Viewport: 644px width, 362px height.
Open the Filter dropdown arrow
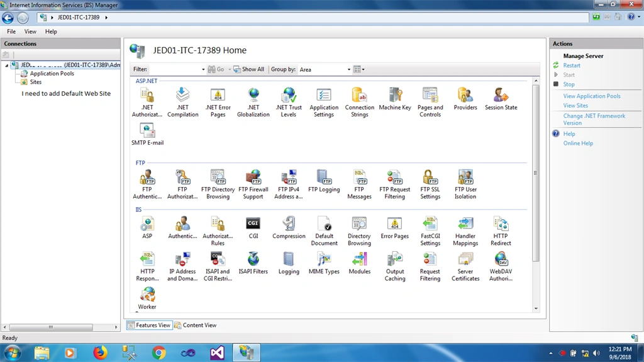[203, 69]
